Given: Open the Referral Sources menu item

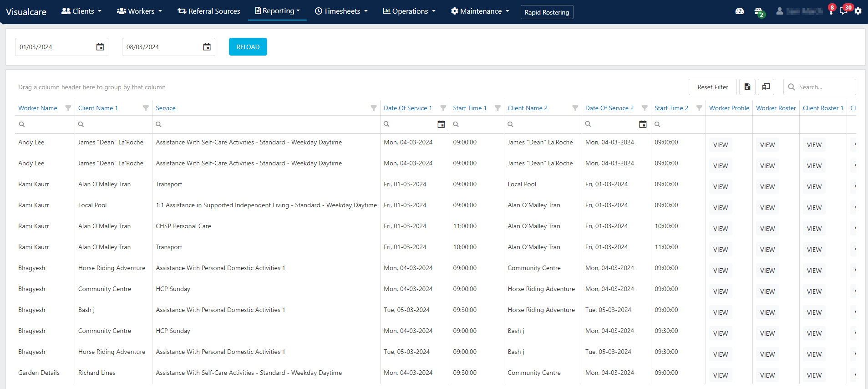Looking at the screenshot, I should tap(209, 11).
